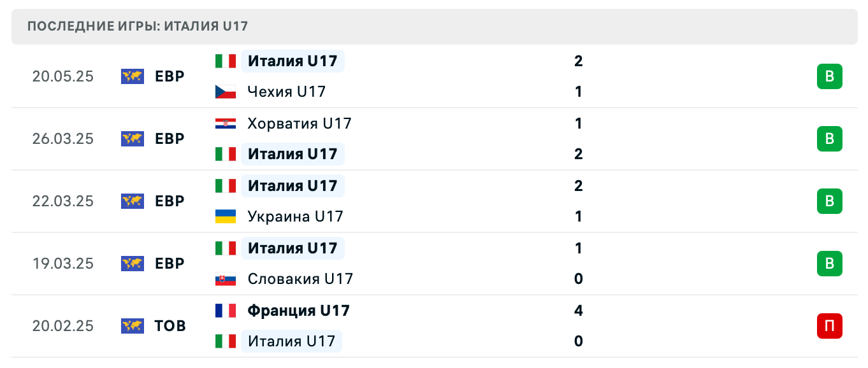The height and width of the screenshot is (368, 868).
Task: Open the Словакия U17 team link
Action: coord(300,279)
